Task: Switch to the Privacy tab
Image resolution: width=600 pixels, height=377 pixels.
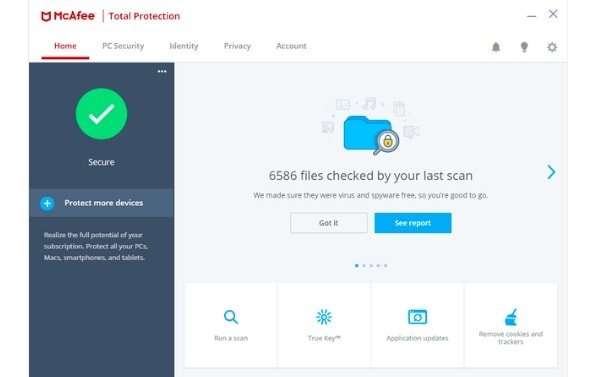Action: 237,46
